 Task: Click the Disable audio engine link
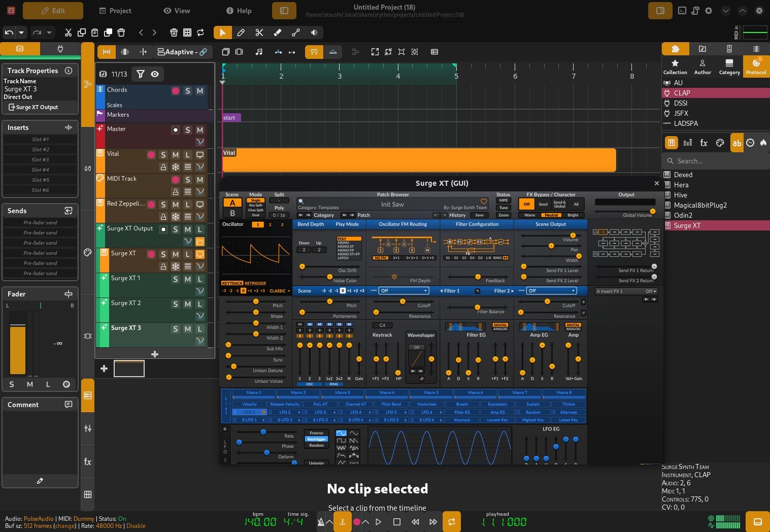point(136,526)
